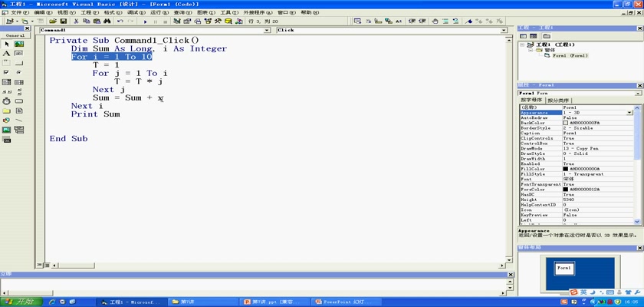644x307 pixels.
Task: Click the Find binoculars toolbar icon
Action: coord(108,21)
